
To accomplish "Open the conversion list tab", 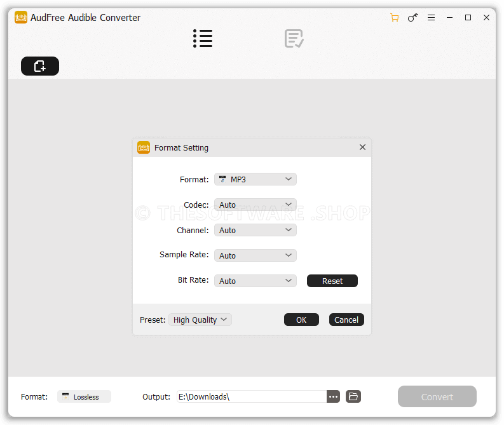I will [203, 39].
